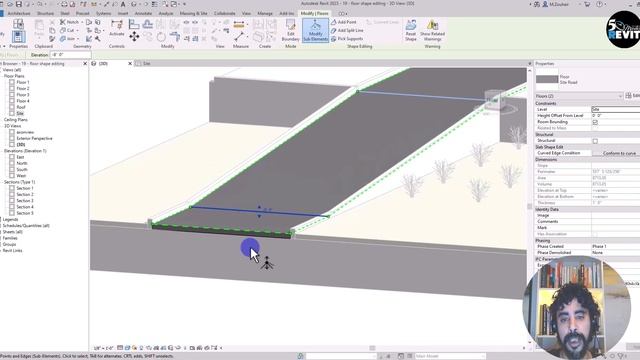Viewport: 640px width, 360px height.
Task: Click the Offset tool icon
Action: (148, 24)
